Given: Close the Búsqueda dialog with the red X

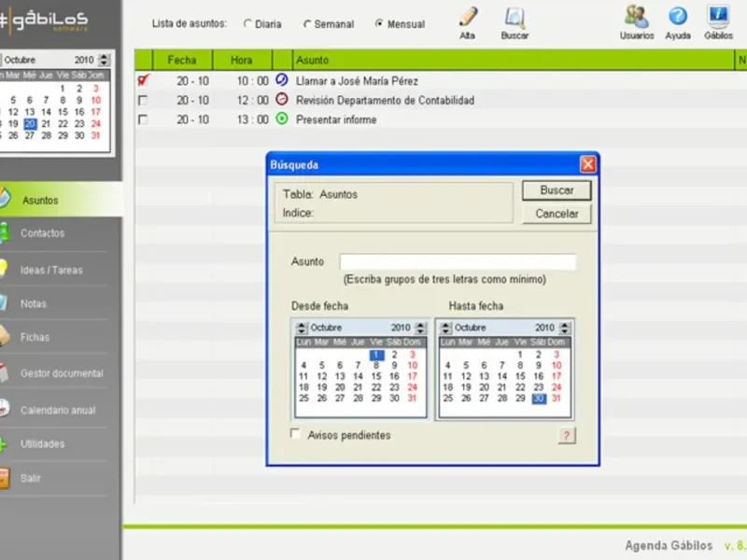Looking at the screenshot, I should pyautogui.click(x=588, y=165).
